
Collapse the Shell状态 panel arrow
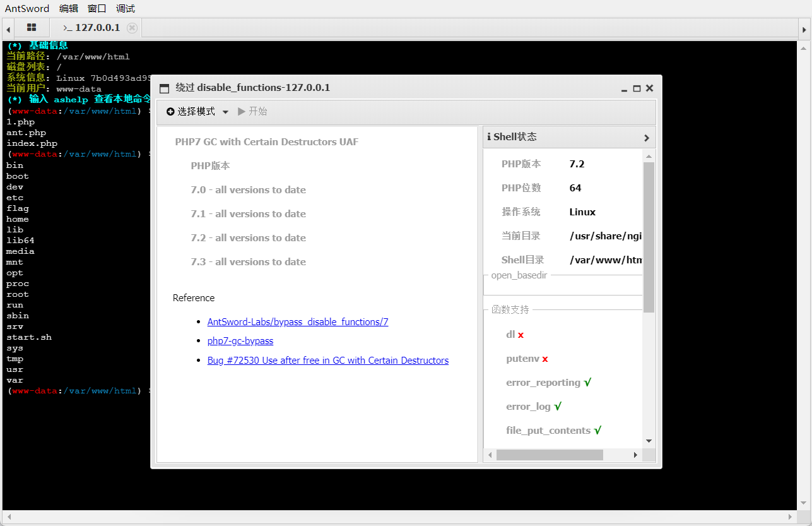pos(647,138)
